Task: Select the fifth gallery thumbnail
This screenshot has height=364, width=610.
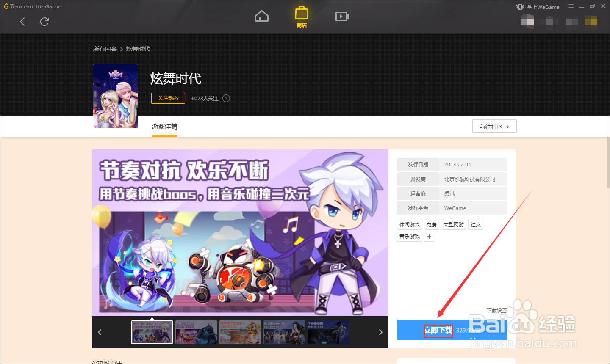Action: (x=328, y=332)
